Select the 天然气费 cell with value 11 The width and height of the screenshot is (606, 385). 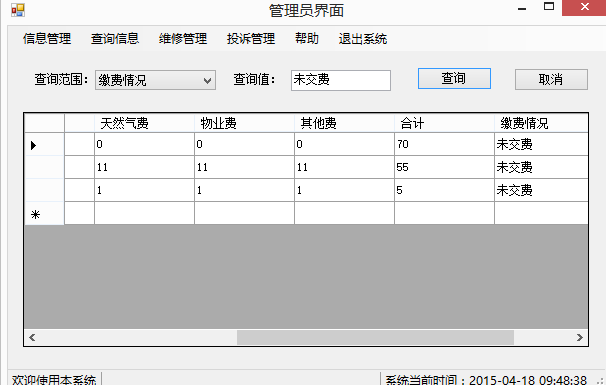[144, 167]
